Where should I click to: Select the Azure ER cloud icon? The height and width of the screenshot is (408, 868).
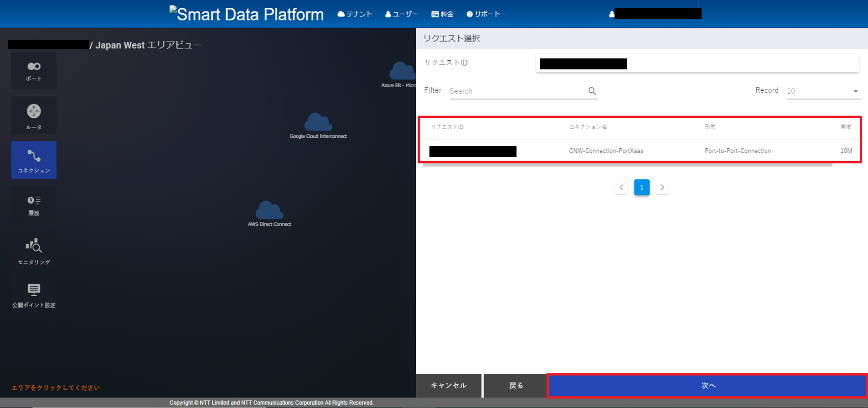(402, 72)
